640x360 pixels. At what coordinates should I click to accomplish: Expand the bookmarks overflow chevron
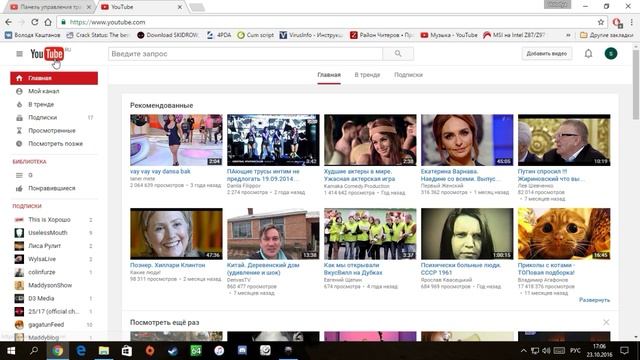click(x=568, y=35)
